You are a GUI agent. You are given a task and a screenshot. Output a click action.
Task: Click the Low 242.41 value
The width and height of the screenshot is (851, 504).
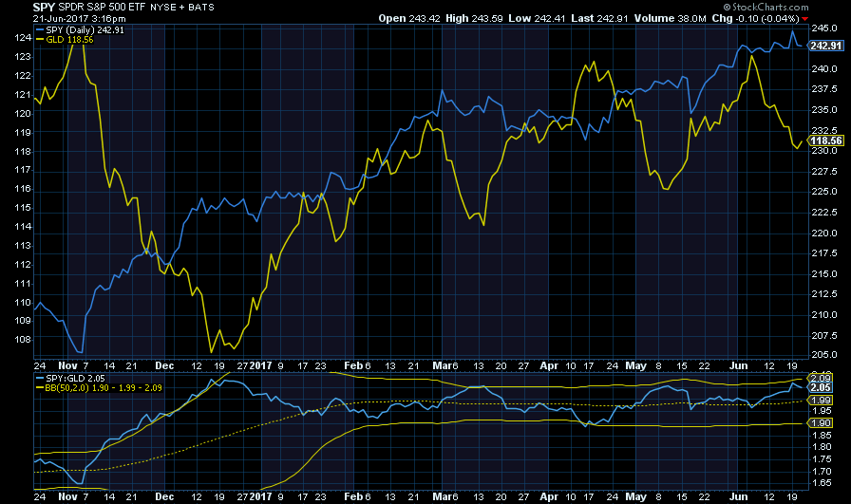point(538,18)
